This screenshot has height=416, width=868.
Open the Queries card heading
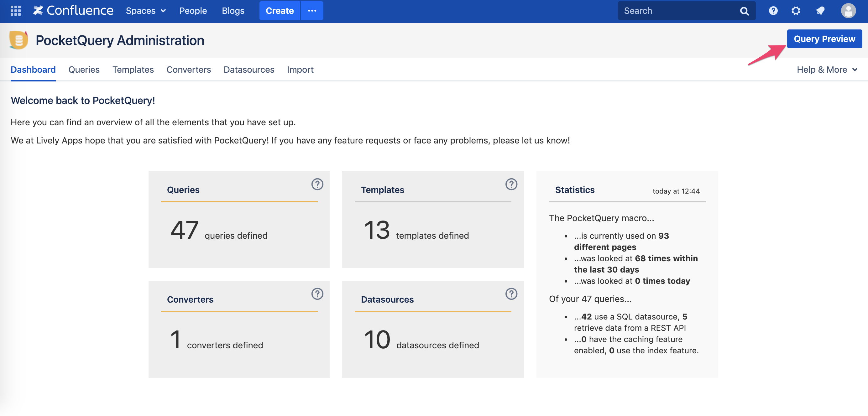183,190
